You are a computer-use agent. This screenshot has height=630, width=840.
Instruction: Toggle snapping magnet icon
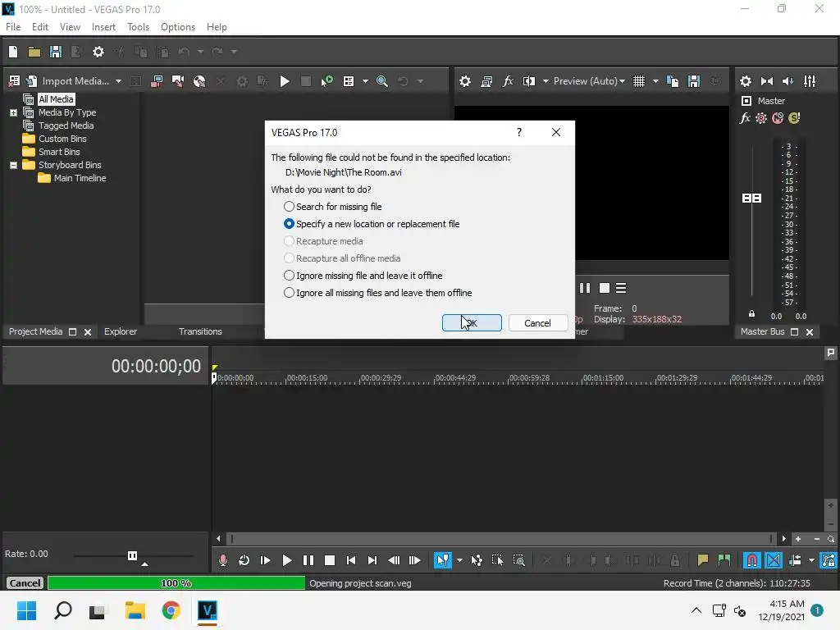pos(752,560)
